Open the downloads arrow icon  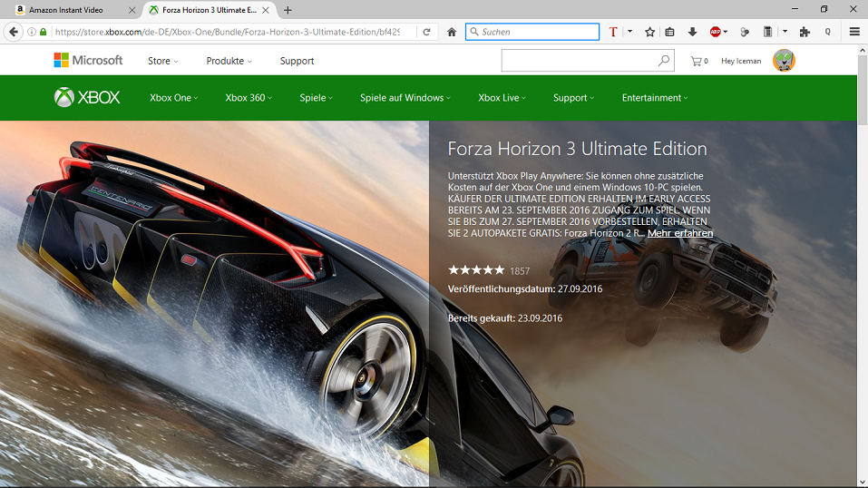(693, 32)
